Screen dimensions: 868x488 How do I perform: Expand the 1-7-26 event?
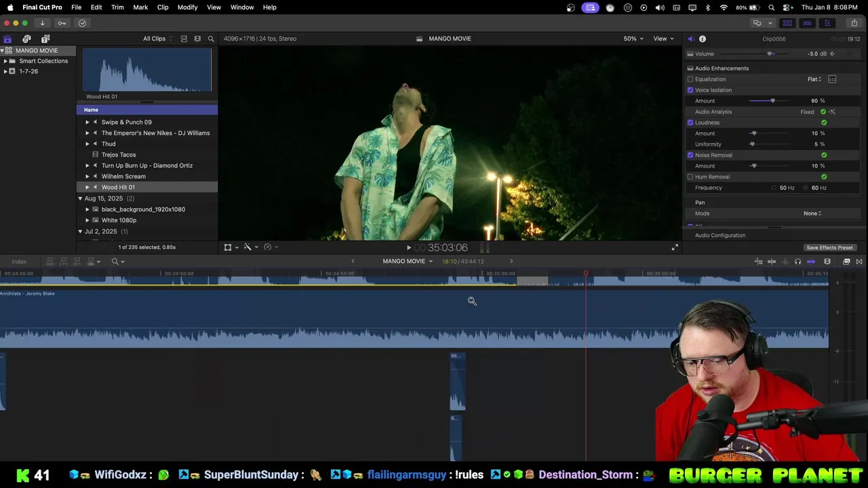5,71
